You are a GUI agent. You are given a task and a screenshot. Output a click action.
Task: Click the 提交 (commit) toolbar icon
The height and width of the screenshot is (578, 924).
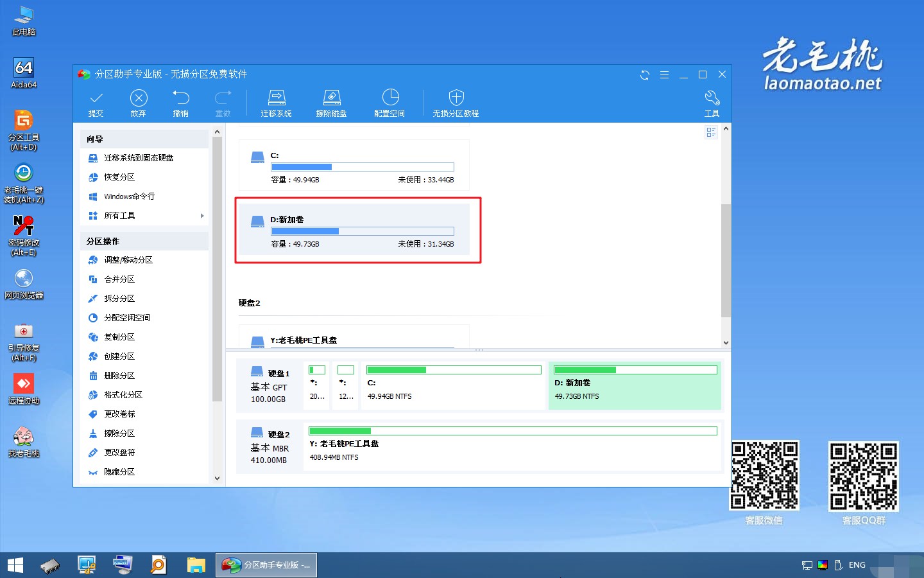tap(96, 103)
